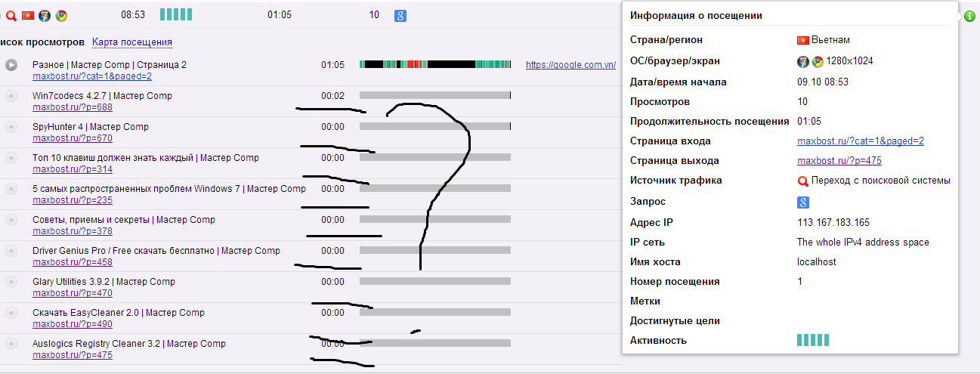The image size is (980, 374).
Task: Click the colored activity timeline of the 'Разное' row
Action: coord(435,65)
